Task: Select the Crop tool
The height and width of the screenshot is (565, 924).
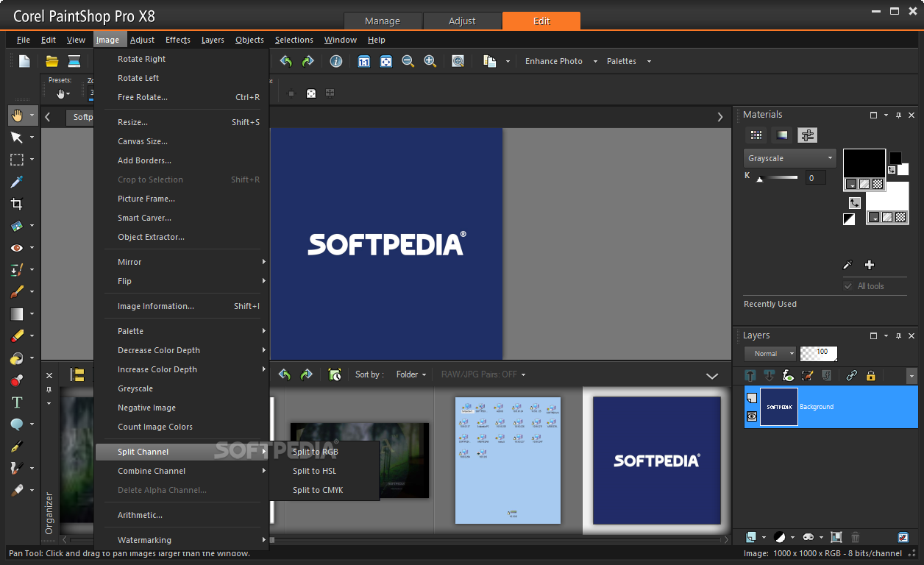Action: click(16, 204)
